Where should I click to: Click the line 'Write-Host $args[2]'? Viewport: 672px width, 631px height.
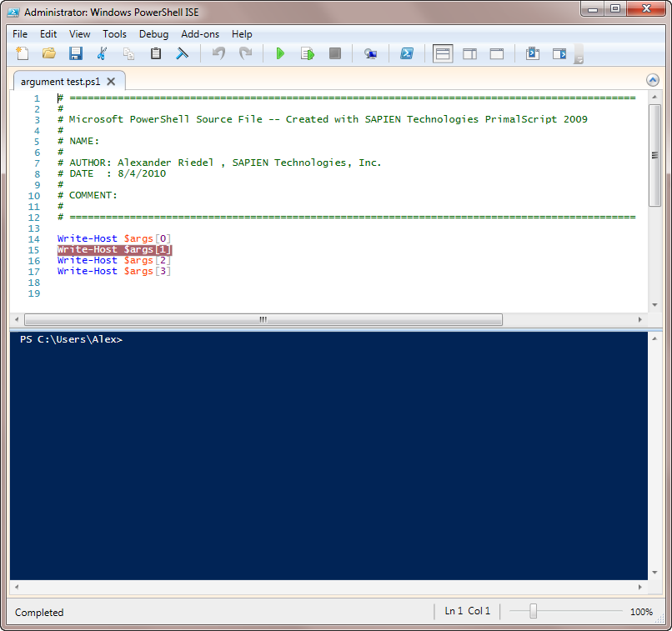point(114,260)
